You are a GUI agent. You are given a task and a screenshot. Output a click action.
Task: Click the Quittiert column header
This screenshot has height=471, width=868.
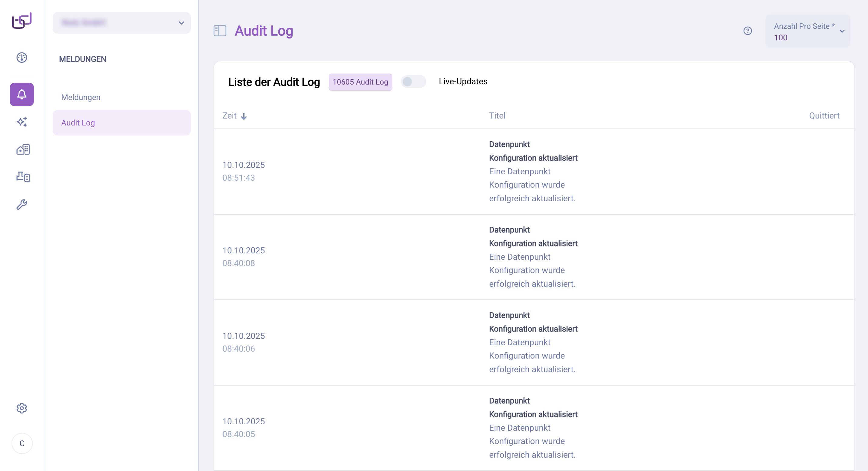[824, 115]
